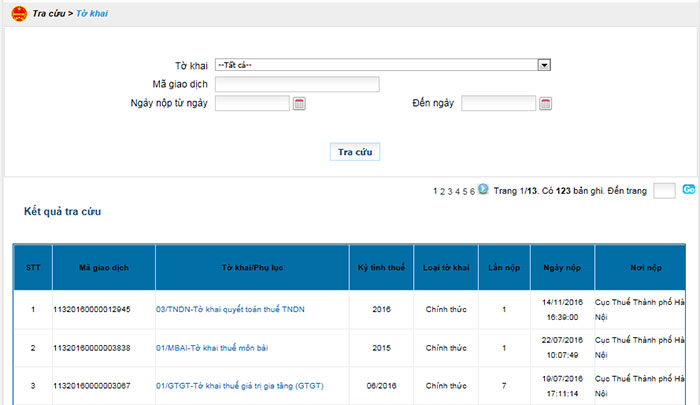Click next page arrow icon in pagination
Image resolution: width=700 pixels, height=405 pixels.
point(483,189)
